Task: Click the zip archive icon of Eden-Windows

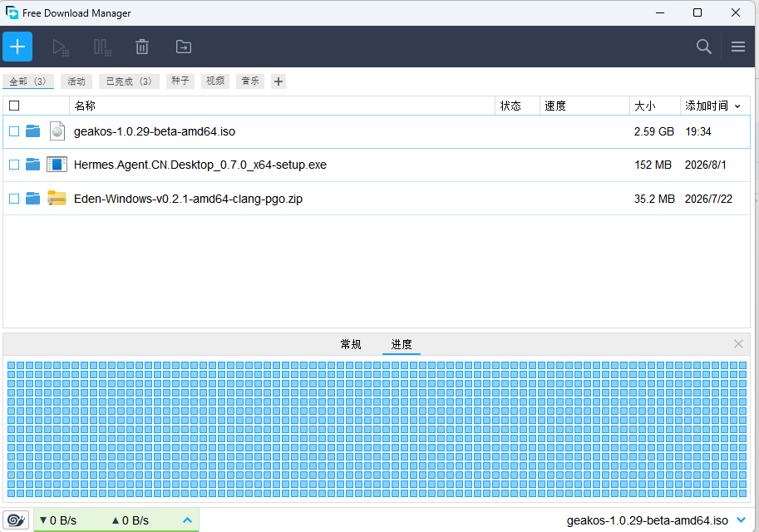Action: coord(57,198)
